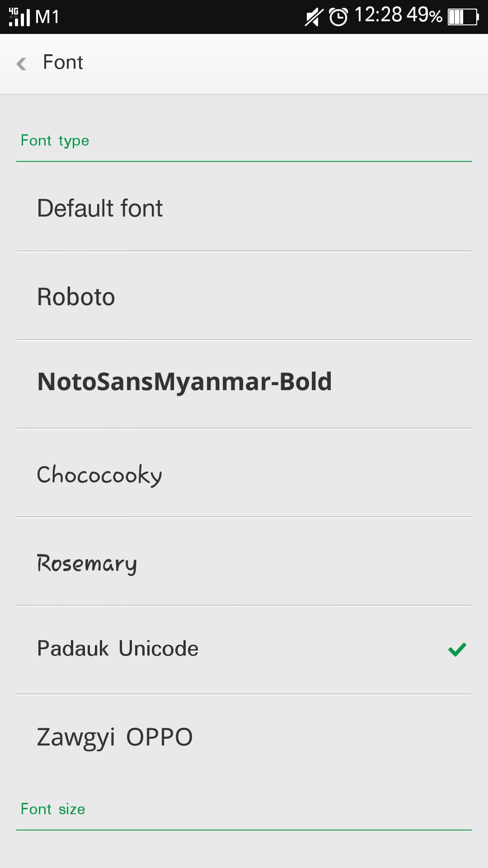Tap the Padauk Unicode list entry
This screenshot has height=868, width=488.
coord(117,648)
